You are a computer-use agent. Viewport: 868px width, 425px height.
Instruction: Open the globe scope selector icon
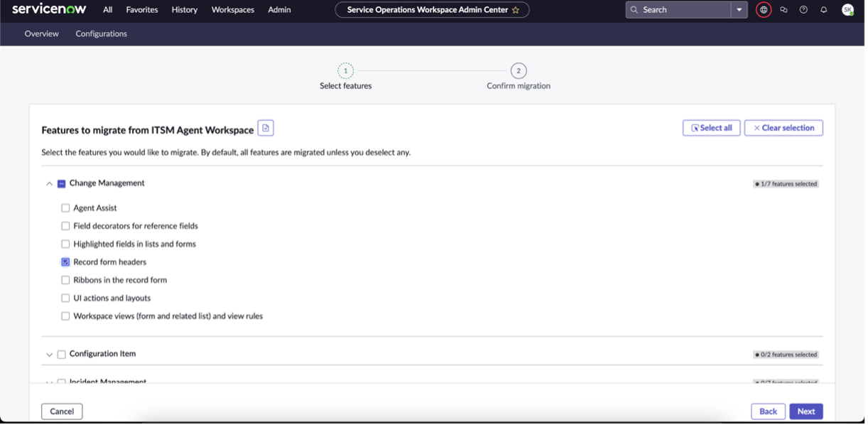click(x=764, y=10)
